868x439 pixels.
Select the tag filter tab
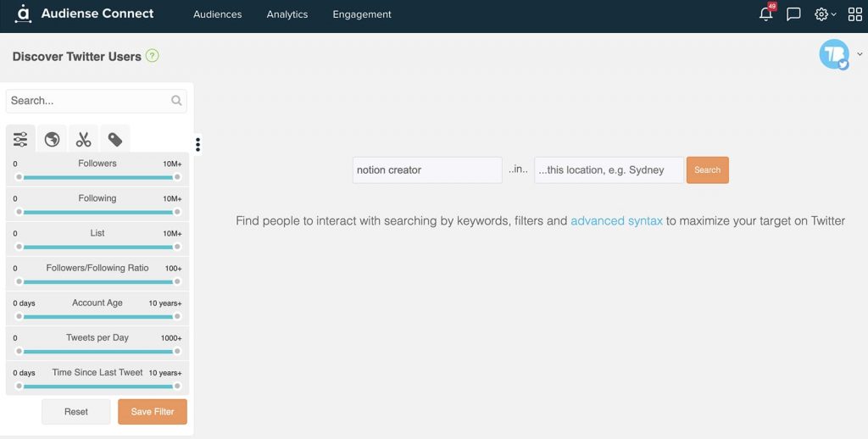[115, 139]
